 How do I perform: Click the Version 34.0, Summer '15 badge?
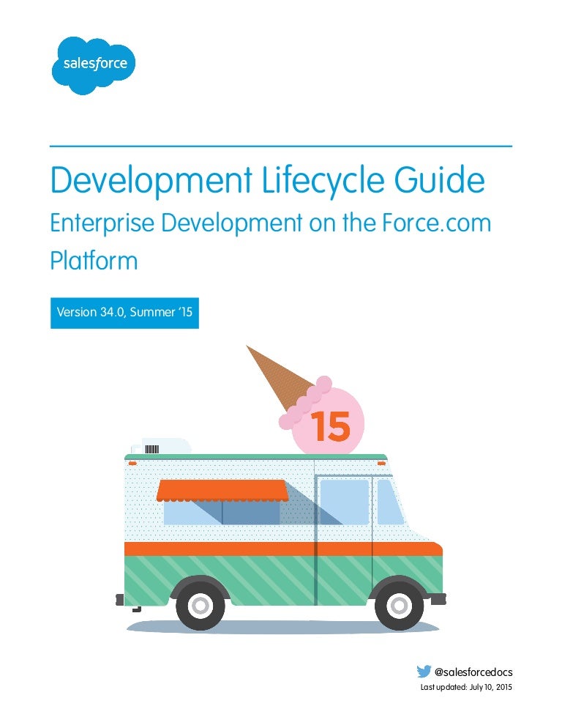point(124,313)
